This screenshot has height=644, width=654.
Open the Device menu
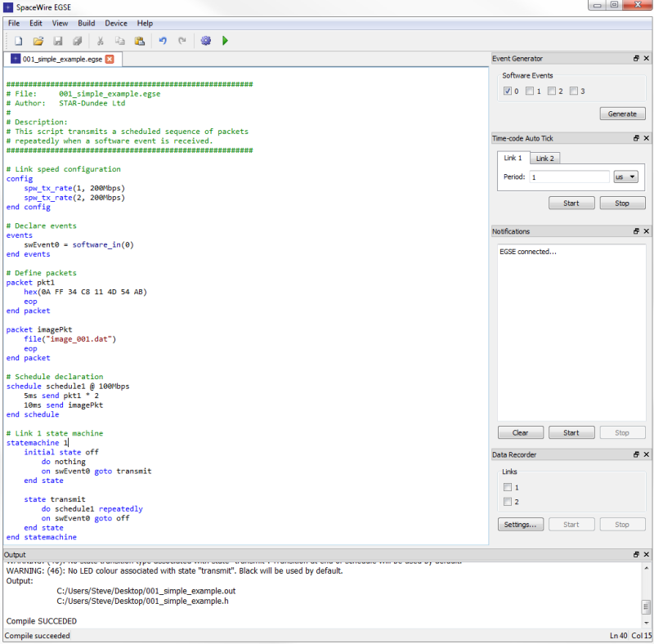click(114, 23)
